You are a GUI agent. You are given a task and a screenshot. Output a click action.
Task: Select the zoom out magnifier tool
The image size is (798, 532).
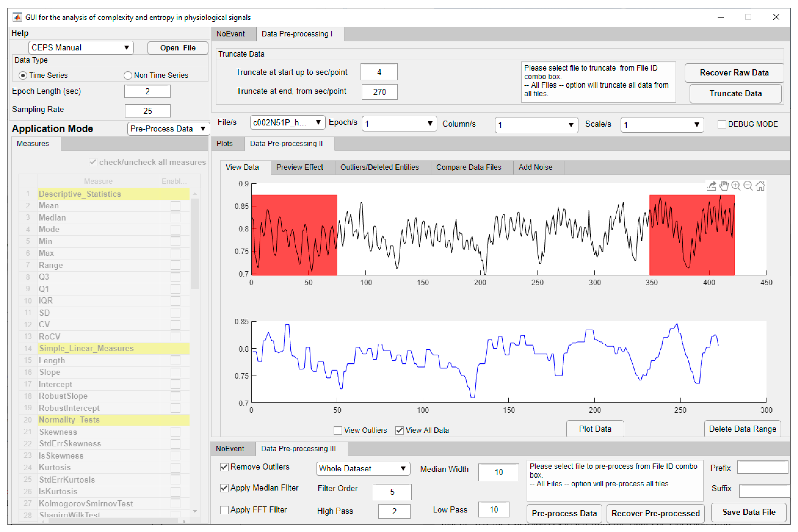pos(748,185)
